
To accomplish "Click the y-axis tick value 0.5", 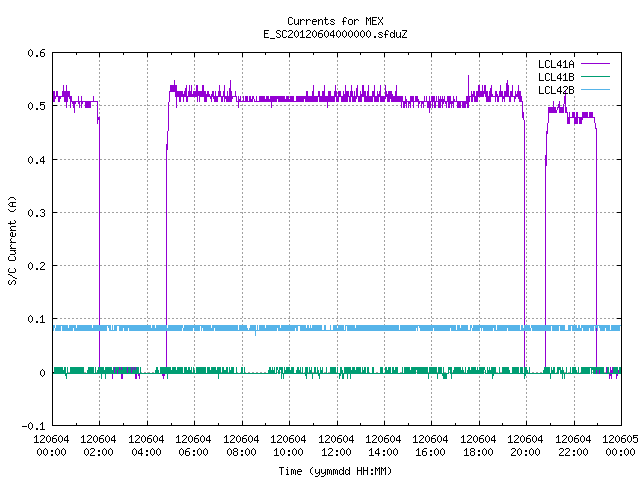I will 37,106.
